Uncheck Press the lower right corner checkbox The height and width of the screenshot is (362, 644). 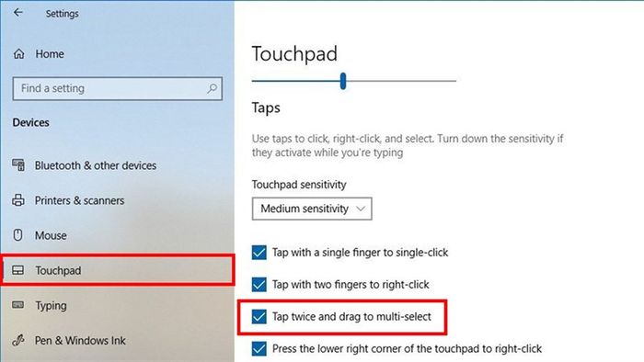pos(259,348)
